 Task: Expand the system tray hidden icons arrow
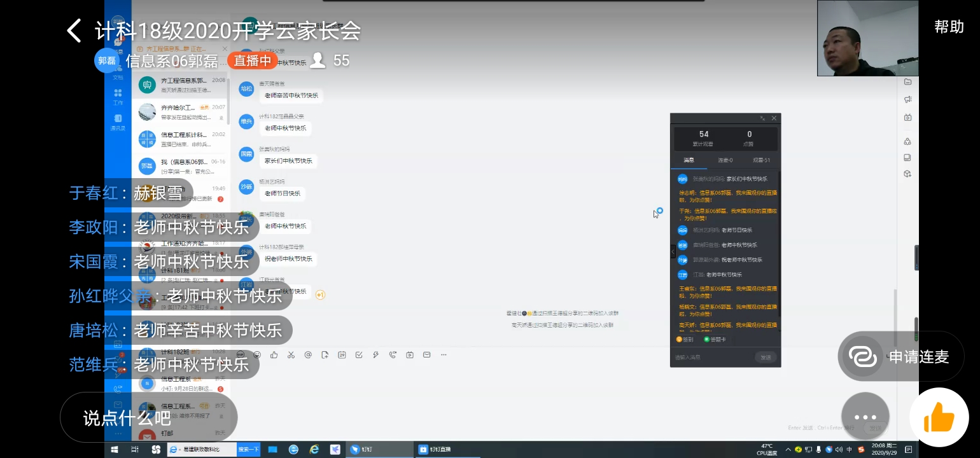(x=788, y=450)
